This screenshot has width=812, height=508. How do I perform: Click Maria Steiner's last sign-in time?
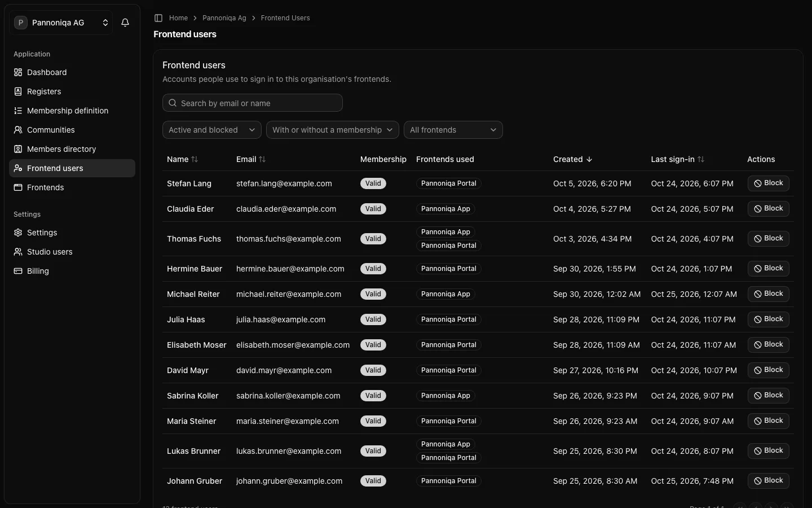pos(692,421)
